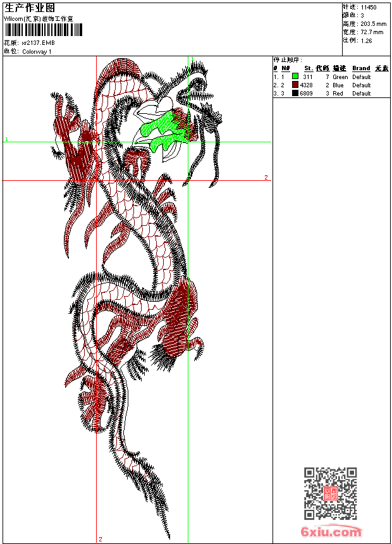Click the stitch value "311"

tap(308, 77)
